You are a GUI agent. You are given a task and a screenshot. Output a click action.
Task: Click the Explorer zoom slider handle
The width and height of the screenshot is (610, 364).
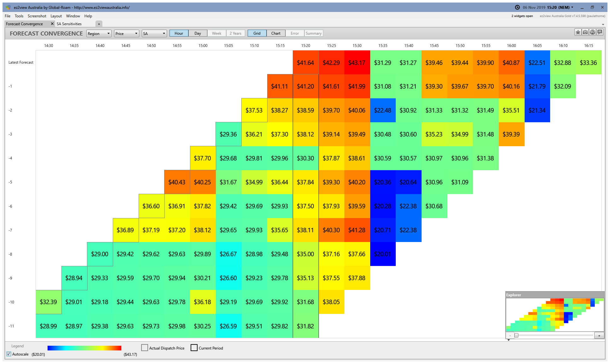tap(516, 335)
